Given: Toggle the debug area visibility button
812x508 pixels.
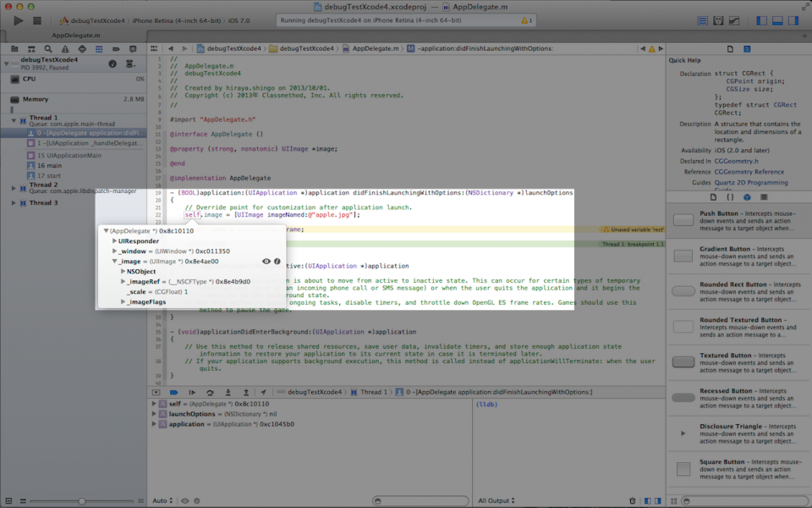Looking at the screenshot, I should pyautogui.click(x=156, y=390).
